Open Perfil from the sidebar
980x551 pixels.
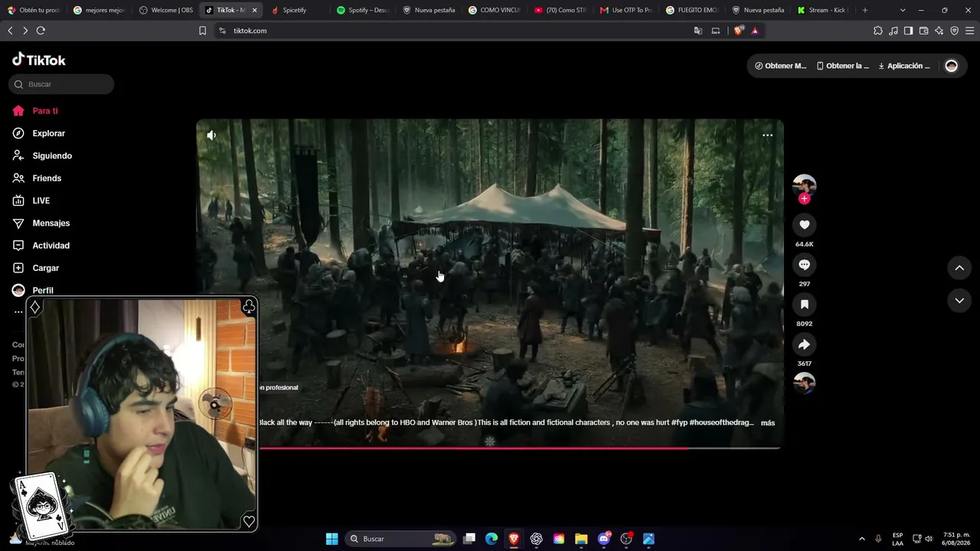(x=33, y=290)
